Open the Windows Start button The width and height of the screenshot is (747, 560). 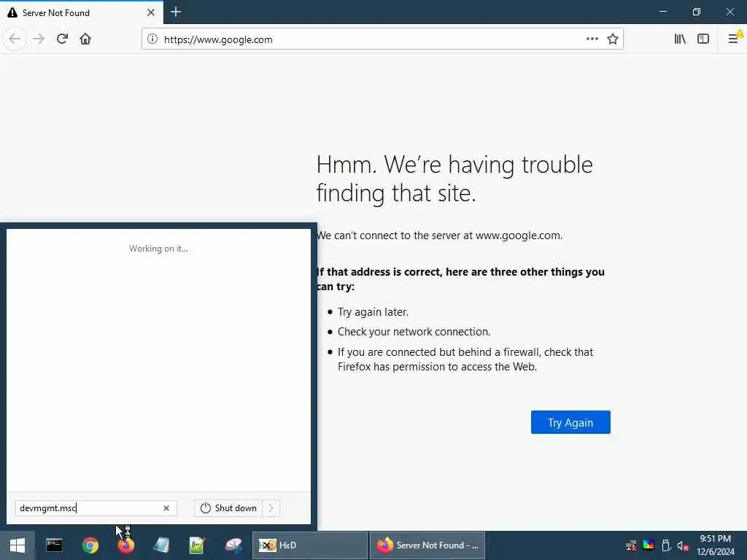pos(18,545)
